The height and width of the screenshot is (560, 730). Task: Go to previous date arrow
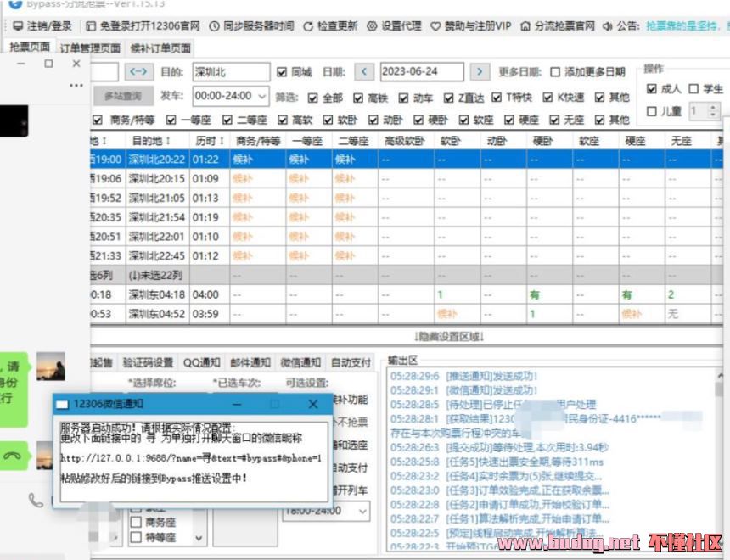(364, 71)
